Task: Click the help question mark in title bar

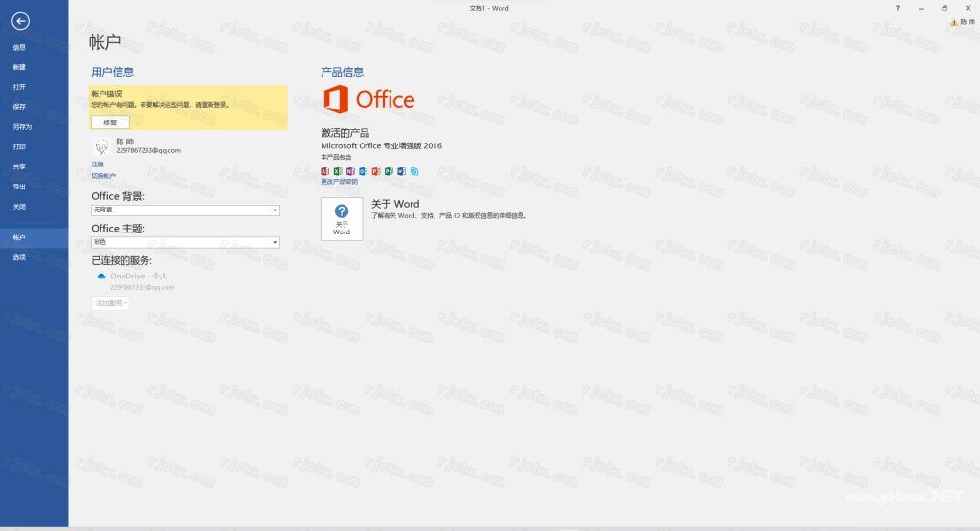Action: [x=898, y=8]
